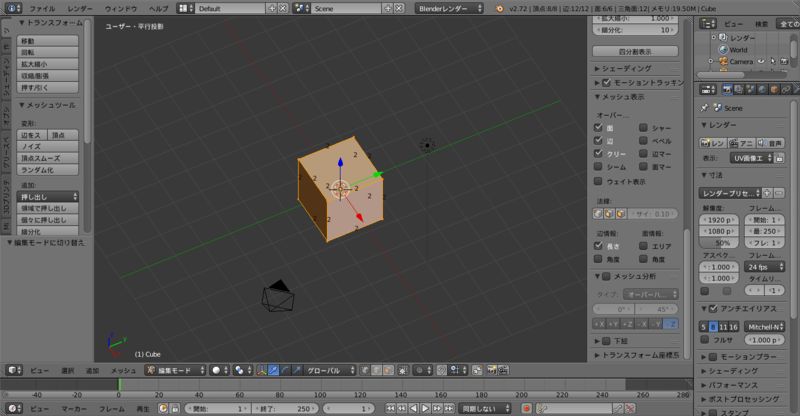800x416 pixels.
Task: Toggle the 3D manipulator axes icon
Action: click(x=262, y=370)
